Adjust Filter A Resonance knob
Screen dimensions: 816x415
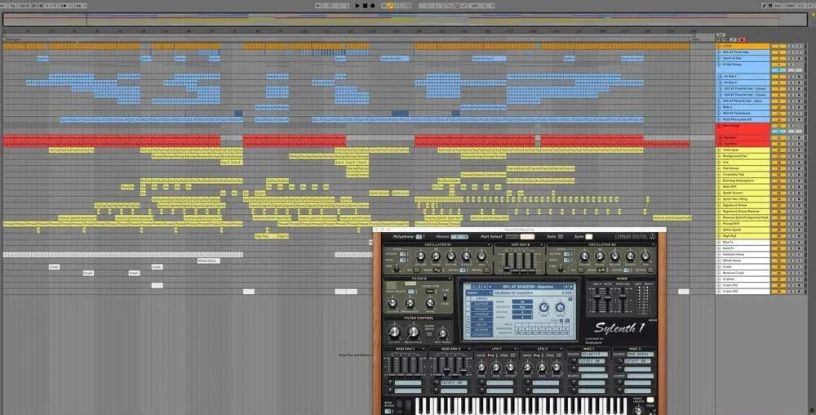[x=410, y=304]
